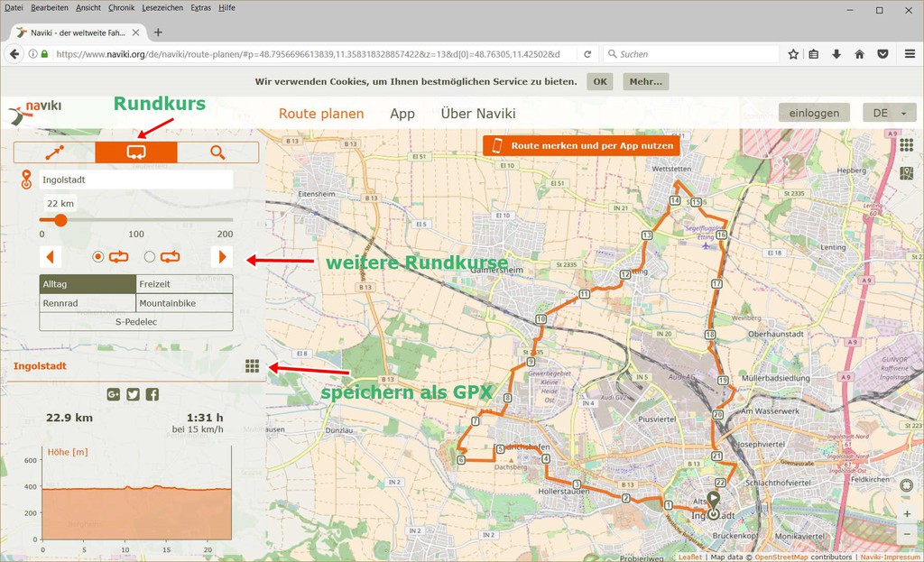Click waypoint marker 14 near Wettstetten
This screenshot has width=924, height=562.
[x=675, y=200]
